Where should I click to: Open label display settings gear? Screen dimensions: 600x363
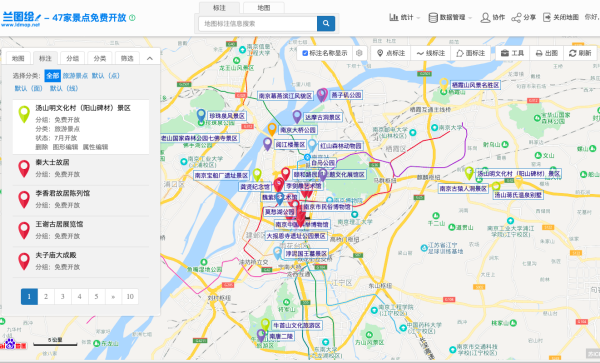click(x=359, y=53)
